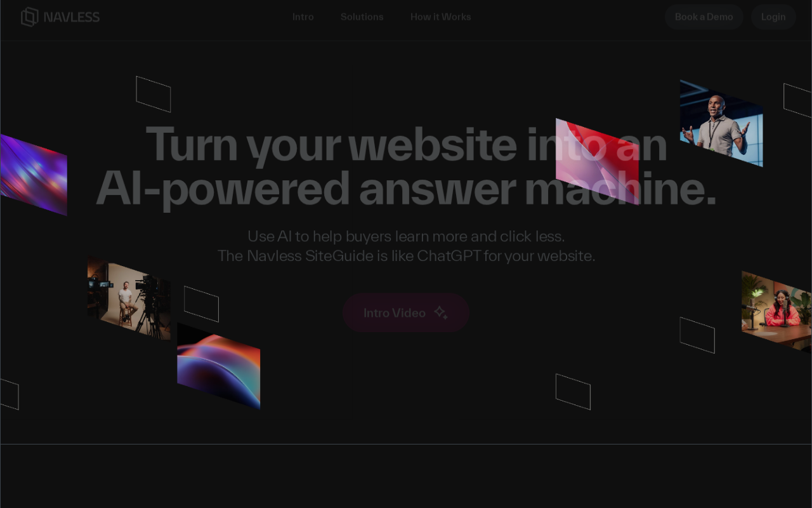Click the red and pink abstract tile
This screenshot has width=812, height=508.
coord(598,161)
